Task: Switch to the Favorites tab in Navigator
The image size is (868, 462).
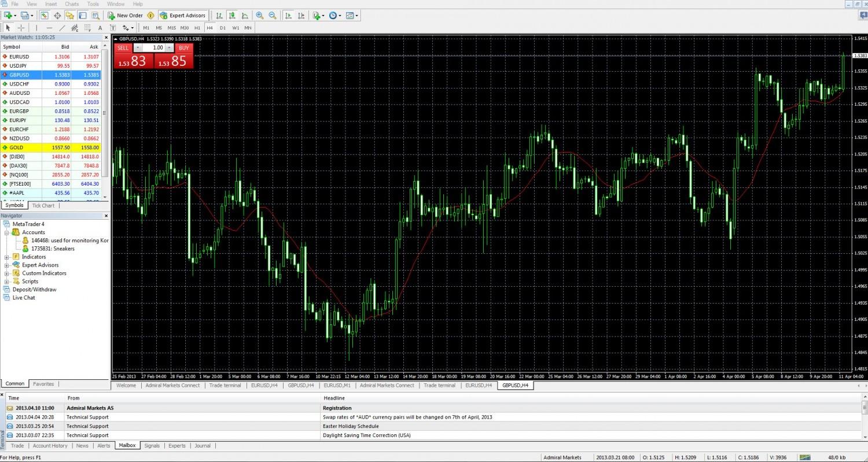Action: tap(43, 384)
